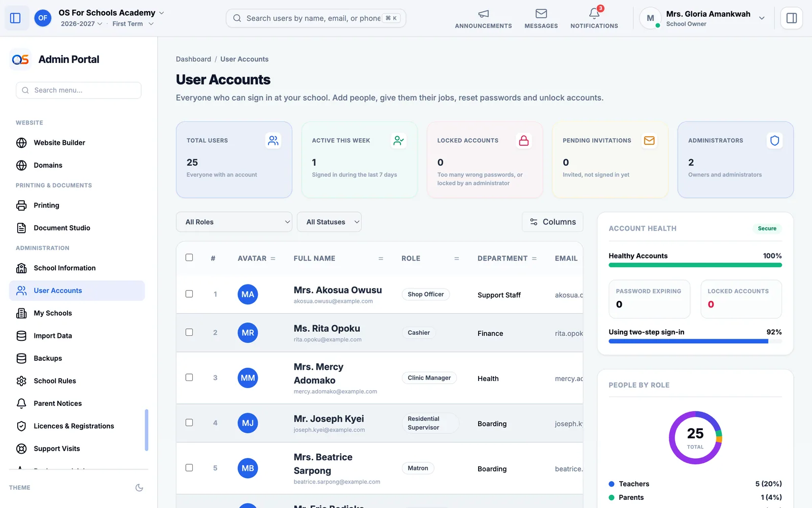This screenshot has width=812, height=508.
Task: Open Website Builder menu item
Action: (x=77, y=143)
